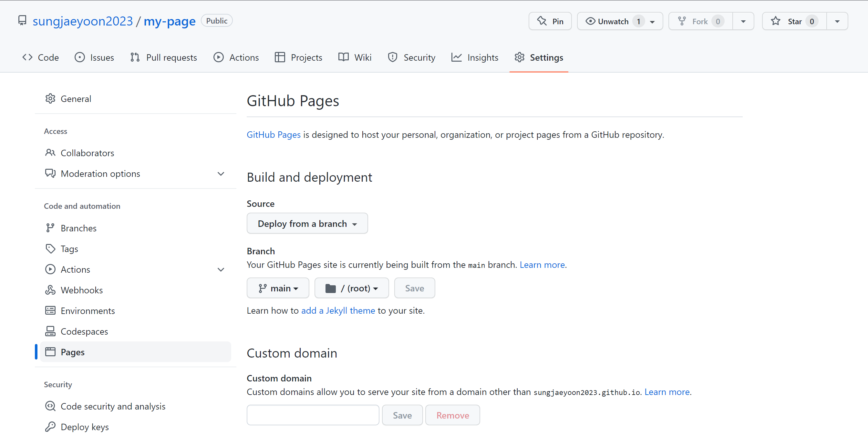868x435 pixels.
Task: Click the Codespaces sidebar icon
Action: click(x=50, y=331)
